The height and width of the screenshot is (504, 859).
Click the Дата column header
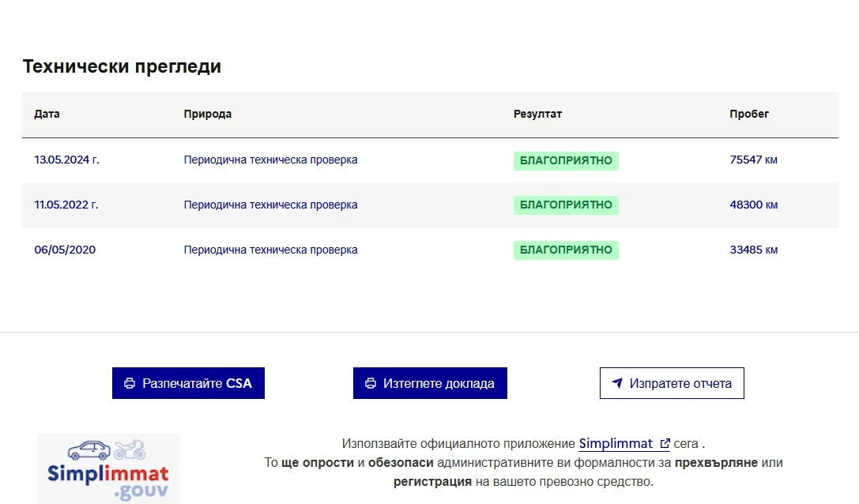pyautogui.click(x=47, y=114)
